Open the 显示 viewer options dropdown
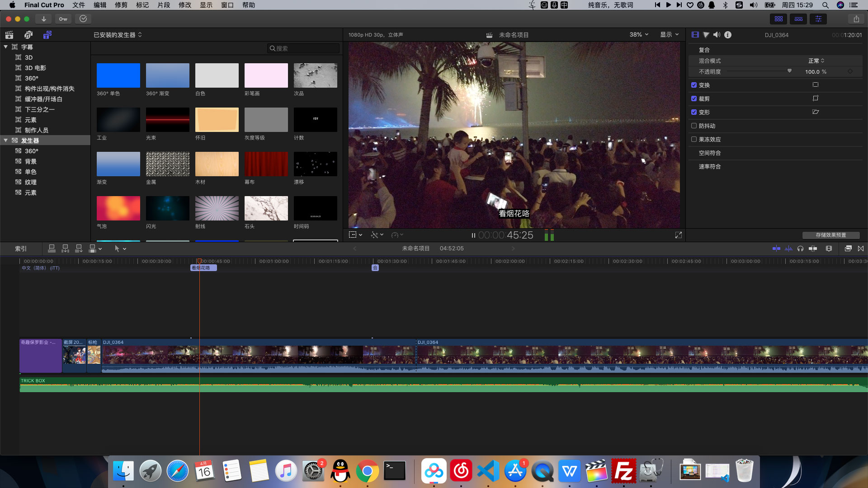This screenshot has width=868, height=488. click(x=670, y=35)
